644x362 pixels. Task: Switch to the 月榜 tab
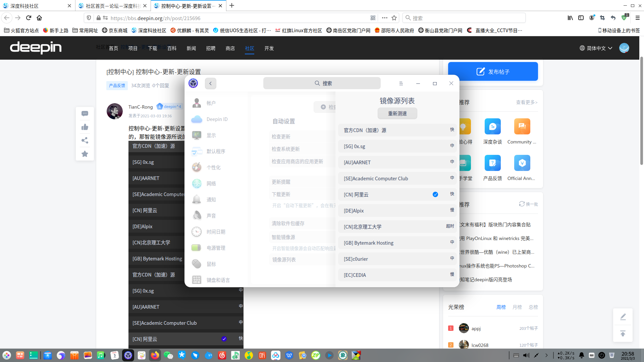pos(517,307)
